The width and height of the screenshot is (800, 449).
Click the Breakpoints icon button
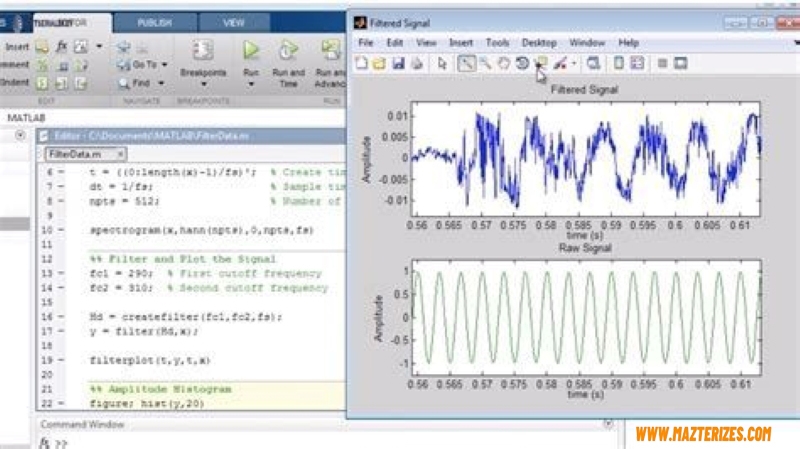click(x=203, y=51)
